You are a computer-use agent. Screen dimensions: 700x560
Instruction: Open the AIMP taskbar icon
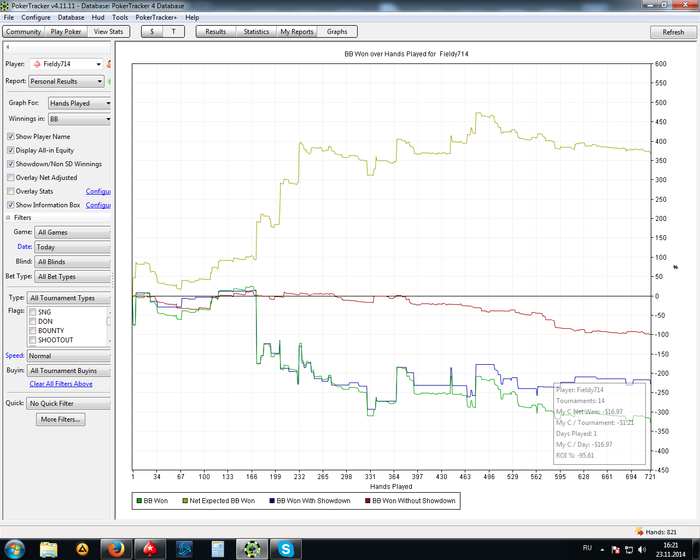[x=82, y=550]
